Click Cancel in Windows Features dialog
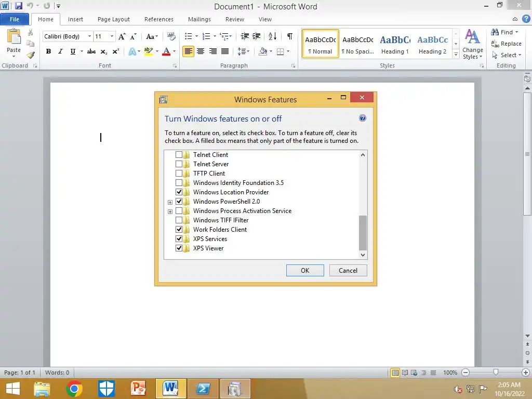 pos(348,270)
